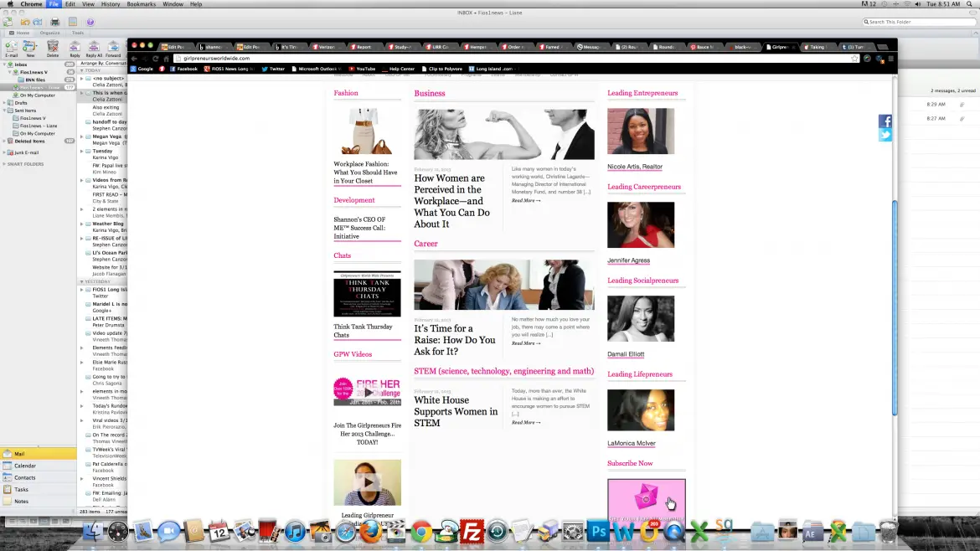Viewport: 980px width, 551px height.
Task: Collapse the TODAY message group
Action: (x=81, y=70)
